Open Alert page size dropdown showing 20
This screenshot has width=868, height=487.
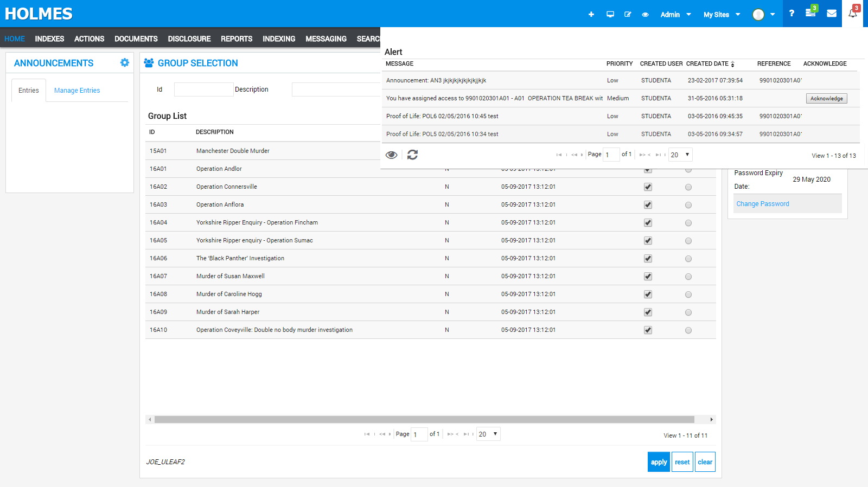[x=680, y=155]
